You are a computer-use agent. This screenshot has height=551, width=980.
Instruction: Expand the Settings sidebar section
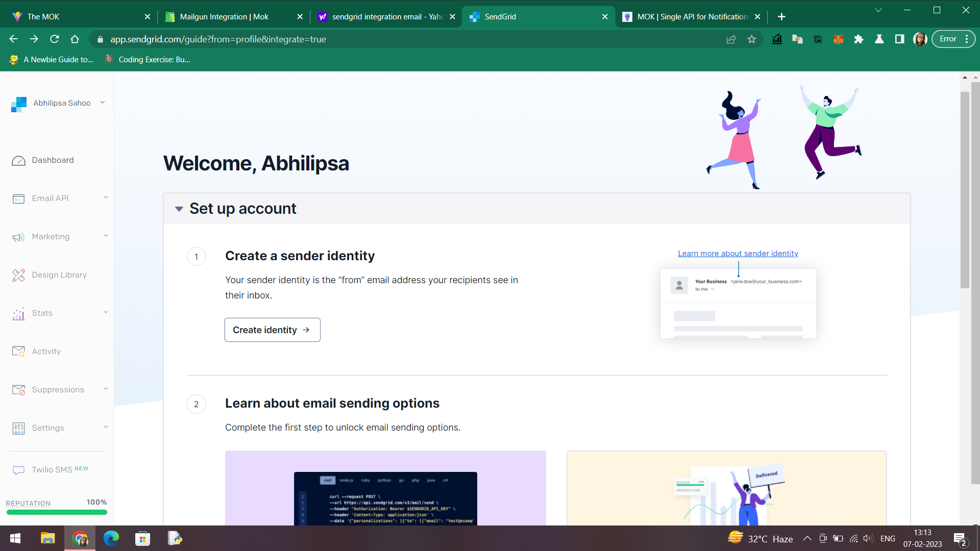click(x=48, y=428)
